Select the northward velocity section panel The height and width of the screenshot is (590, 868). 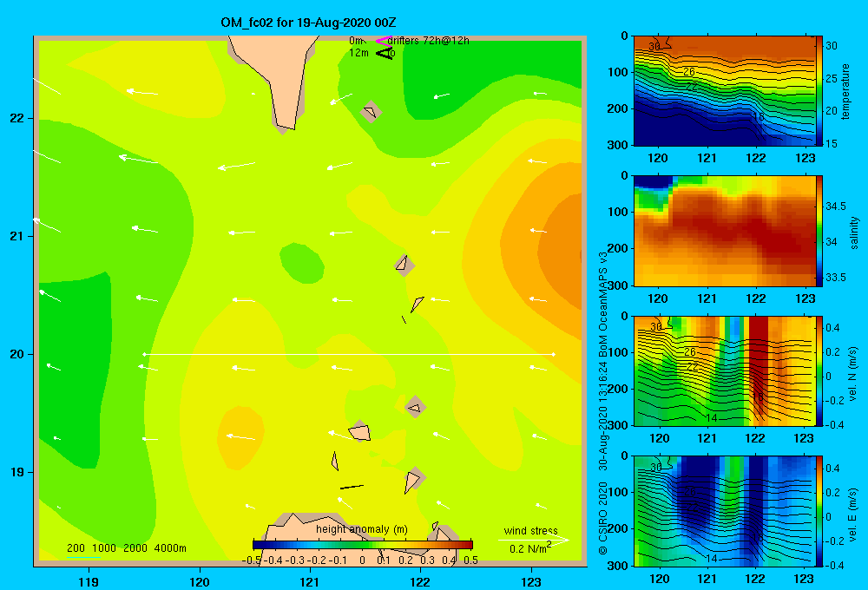pos(724,370)
